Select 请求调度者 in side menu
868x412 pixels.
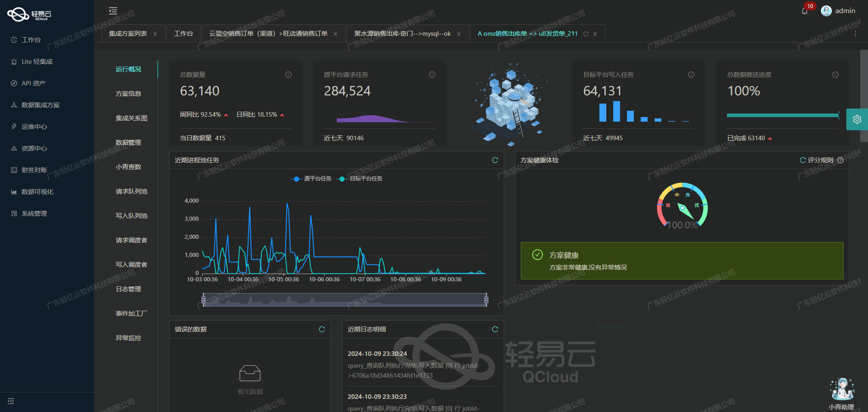pos(131,240)
